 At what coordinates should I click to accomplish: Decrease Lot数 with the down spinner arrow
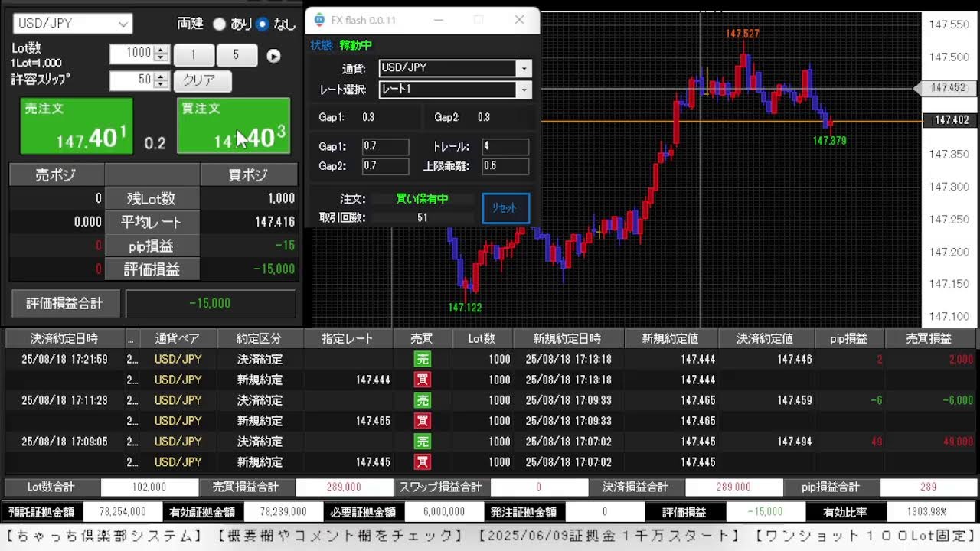click(x=161, y=58)
